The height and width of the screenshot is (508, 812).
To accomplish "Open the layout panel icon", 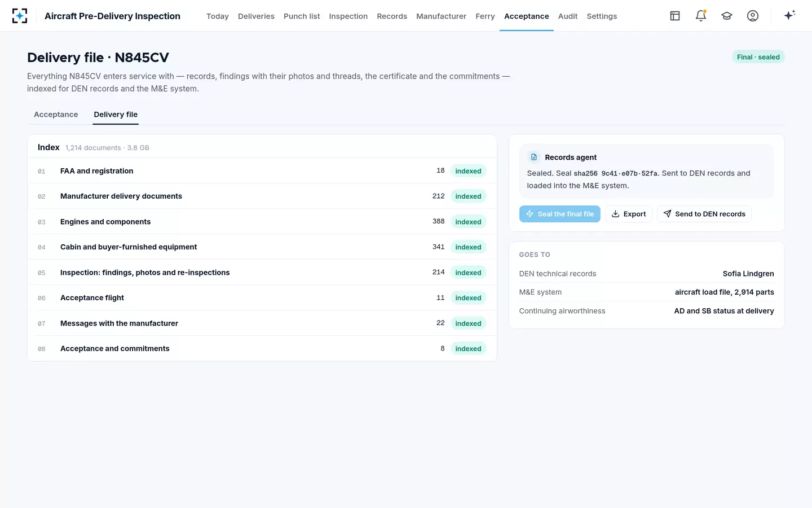I will 675,16.
